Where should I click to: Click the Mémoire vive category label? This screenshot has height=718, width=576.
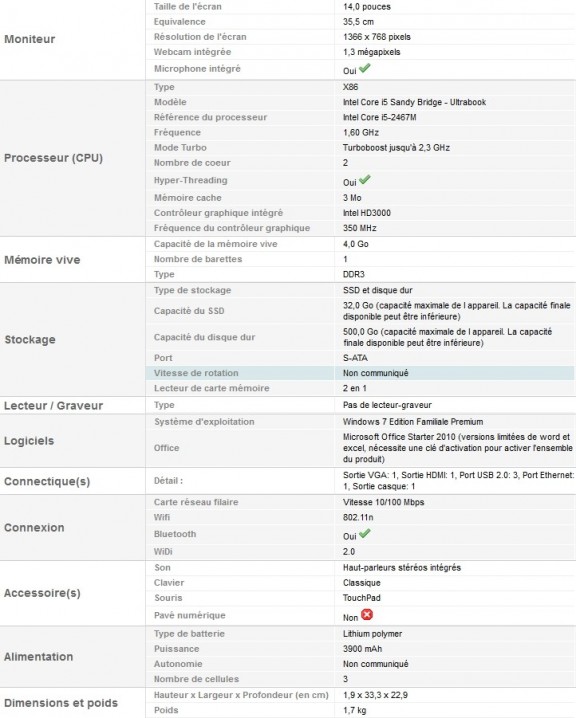[42, 260]
